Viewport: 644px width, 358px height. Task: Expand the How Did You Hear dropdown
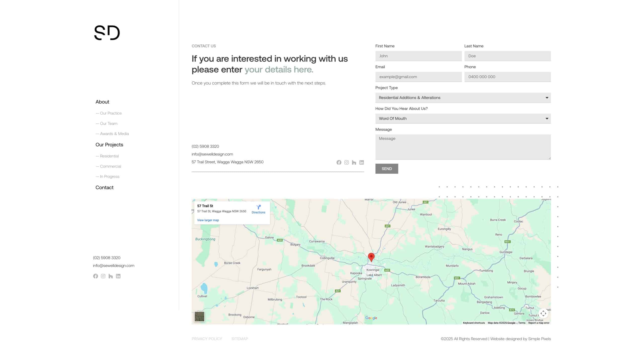(463, 119)
